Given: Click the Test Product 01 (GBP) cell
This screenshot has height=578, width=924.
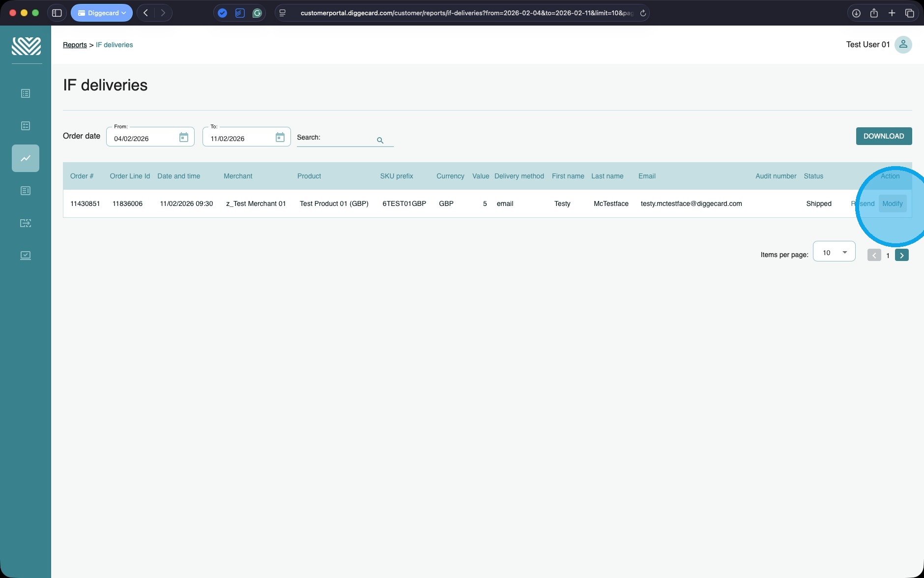Looking at the screenshot, I should (x=334, y=203).
